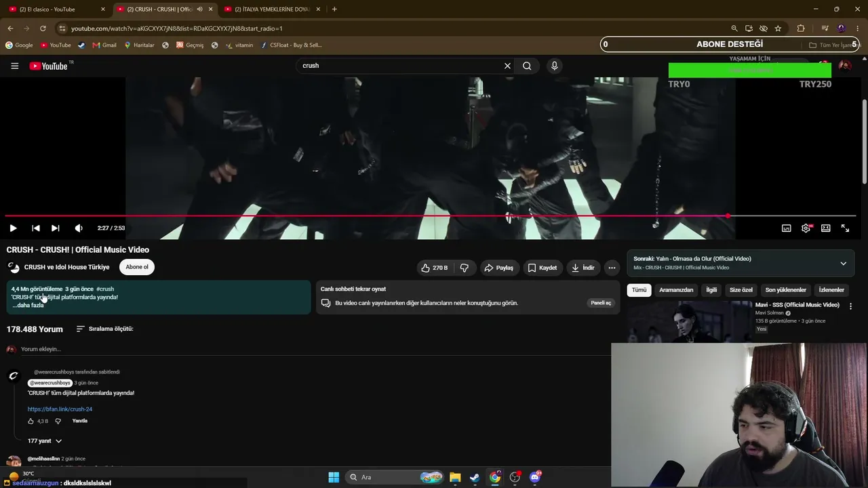This screenshot has width=868, height=488.
Task: Like the CRUSH music video
Action: [434, 268]
